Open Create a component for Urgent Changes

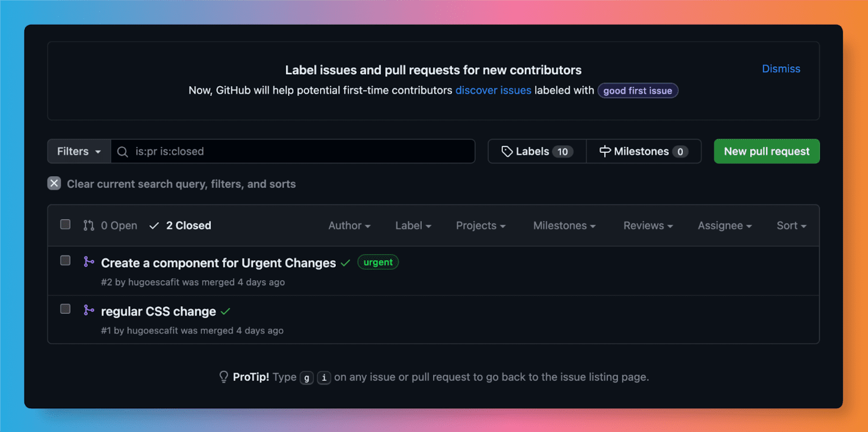(219, 263)
